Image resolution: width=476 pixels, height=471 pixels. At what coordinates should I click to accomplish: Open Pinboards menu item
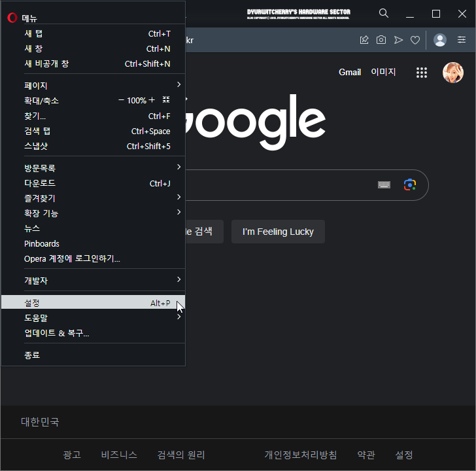93,243
